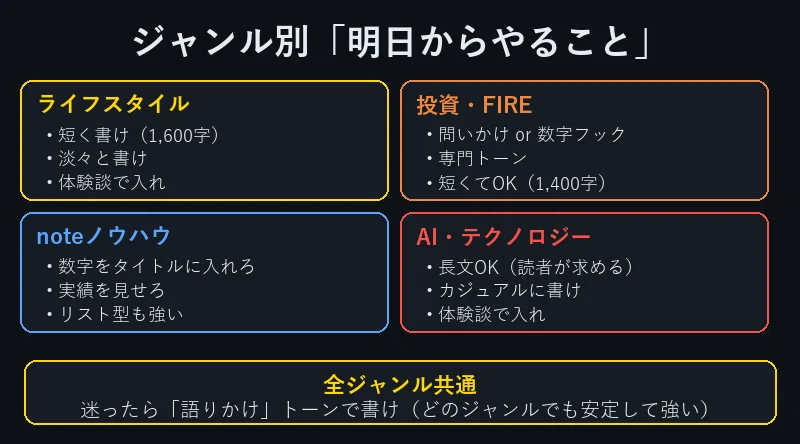
Task: Click the 迷ったら「語りかけ」トーンで書け sentence
Action: [x=240, y=409]
